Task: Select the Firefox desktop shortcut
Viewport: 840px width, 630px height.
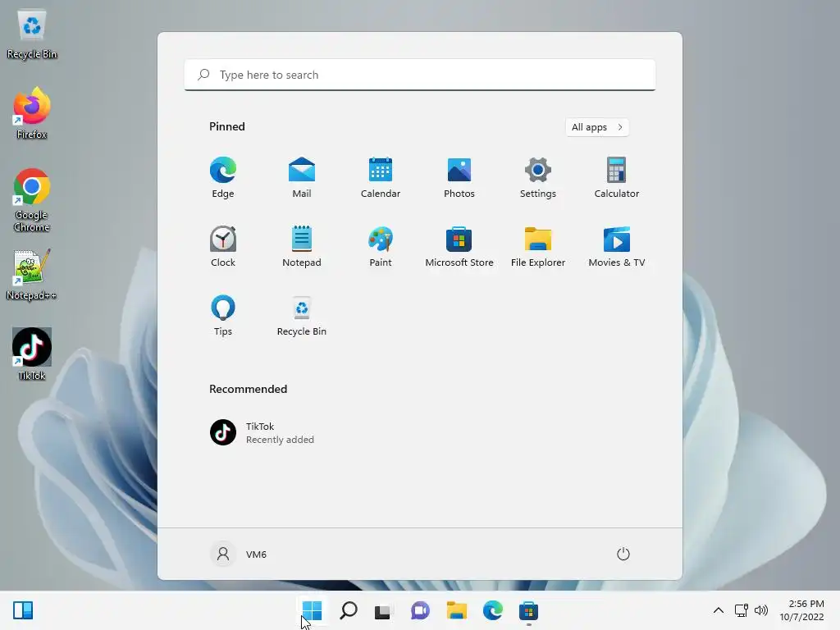Action: 32,114
